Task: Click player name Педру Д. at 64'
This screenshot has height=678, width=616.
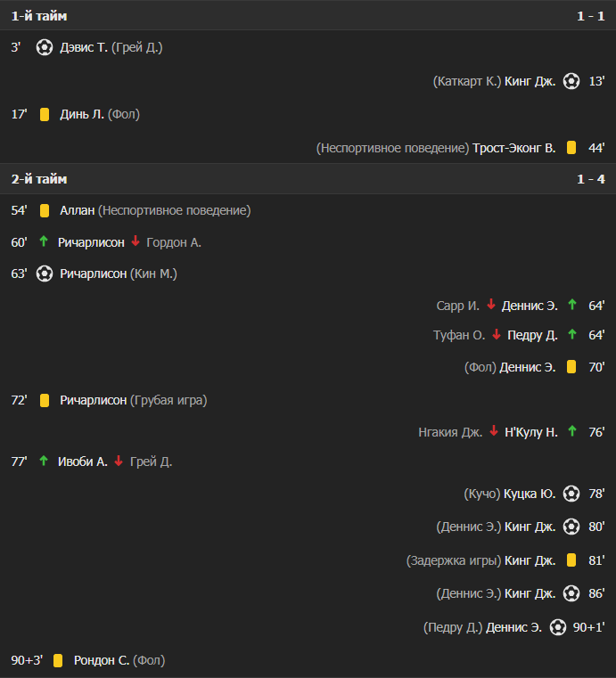Action: click(532, 335)
